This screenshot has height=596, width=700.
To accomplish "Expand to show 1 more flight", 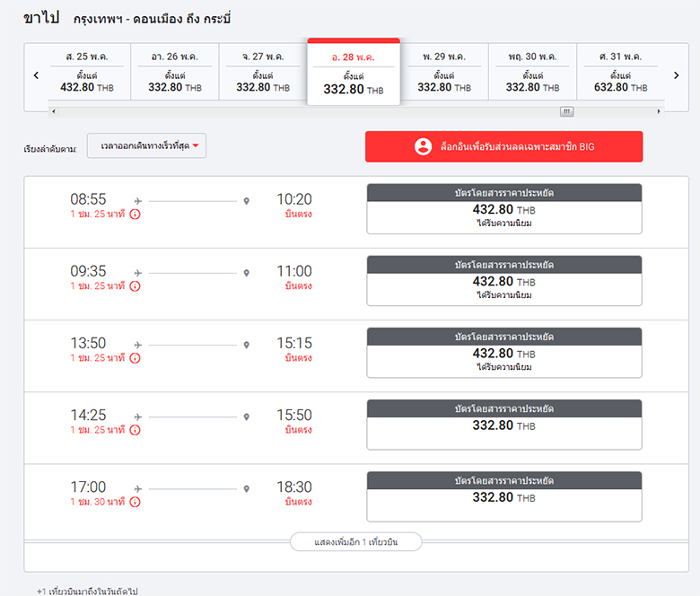I will (355, 542).
